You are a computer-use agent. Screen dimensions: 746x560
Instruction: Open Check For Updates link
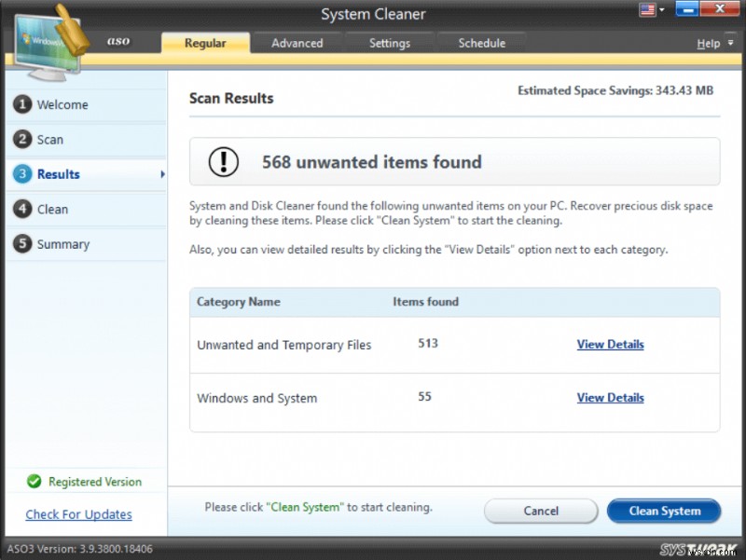78,514
